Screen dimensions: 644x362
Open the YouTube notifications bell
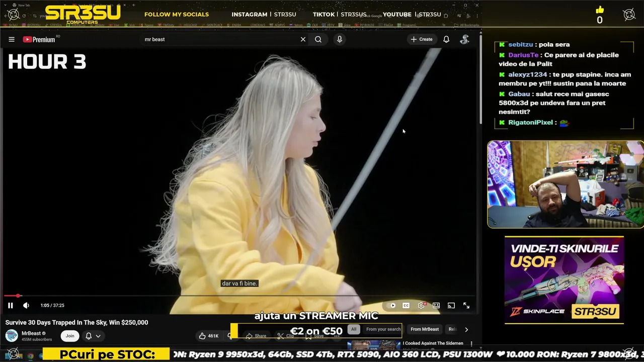click(446, 39)
